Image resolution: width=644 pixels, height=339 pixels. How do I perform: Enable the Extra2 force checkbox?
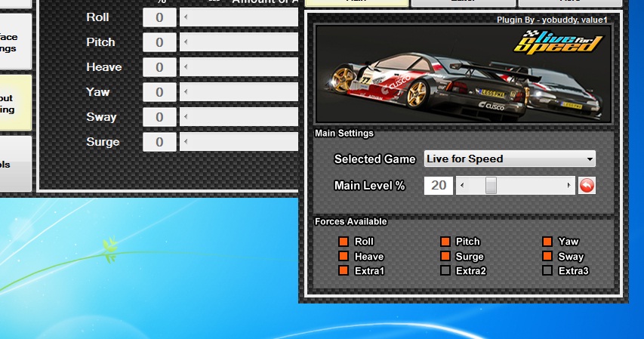445,271
